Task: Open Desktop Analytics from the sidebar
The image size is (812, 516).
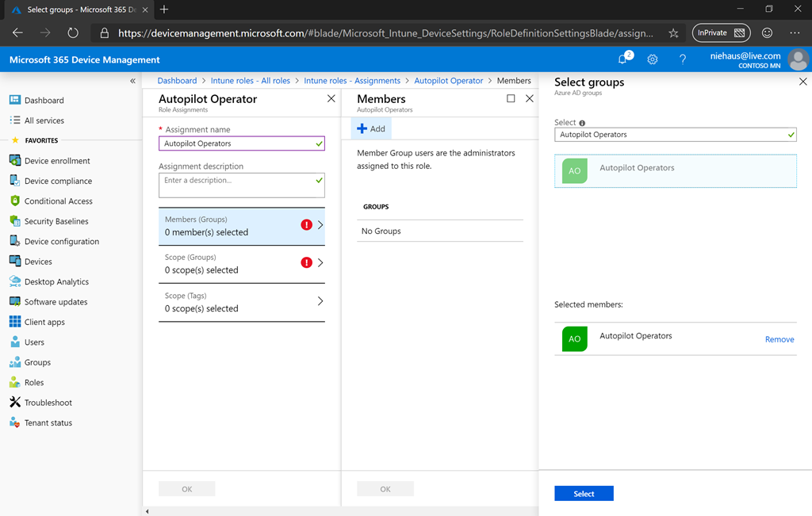Action: click(59, 281)
